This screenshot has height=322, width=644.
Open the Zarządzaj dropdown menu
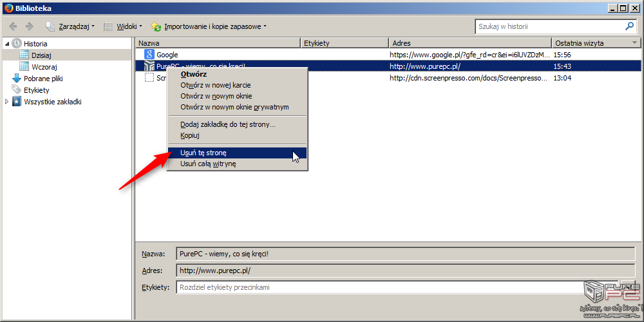pyautogui.click(x=70, y=26)
